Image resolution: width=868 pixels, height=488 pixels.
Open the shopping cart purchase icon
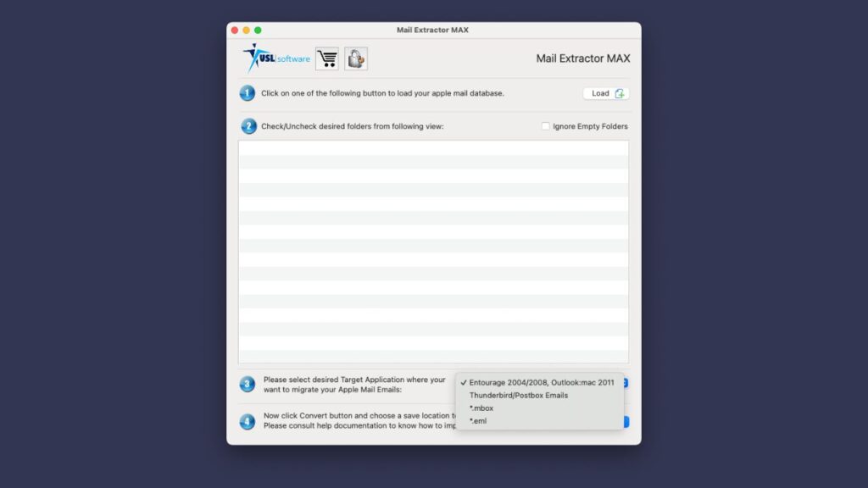(x=326, y=58)
